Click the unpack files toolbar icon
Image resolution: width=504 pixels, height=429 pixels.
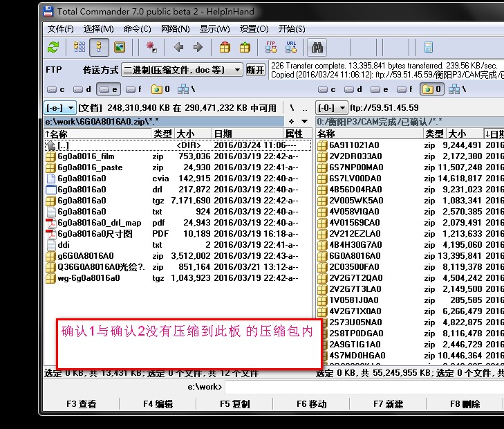[x=245, y=47]
